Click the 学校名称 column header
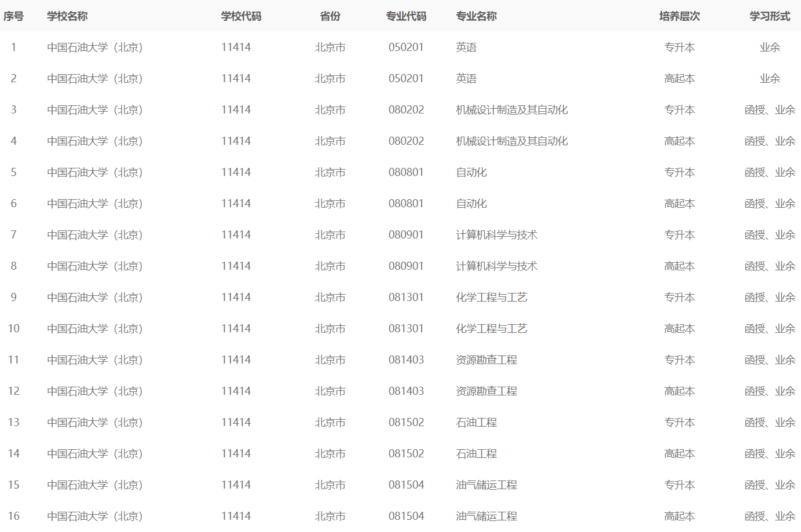Viewport: 801px width, 532px height. (x=67, y=16)
